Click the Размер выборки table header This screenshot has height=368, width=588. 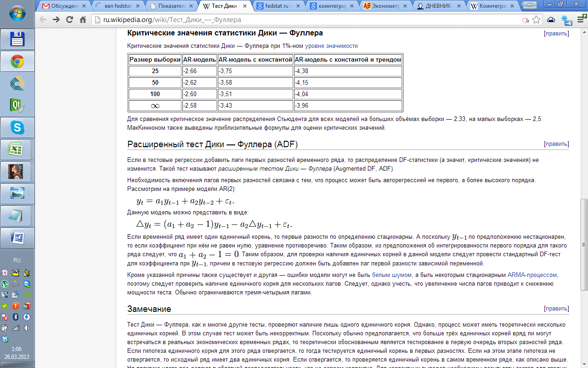pyautogui.click(x=155, y=59)
